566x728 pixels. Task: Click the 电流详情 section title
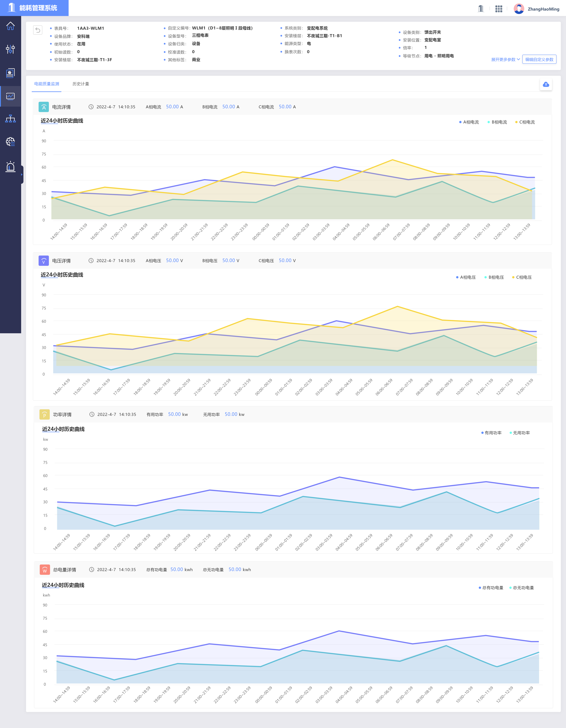61,107
